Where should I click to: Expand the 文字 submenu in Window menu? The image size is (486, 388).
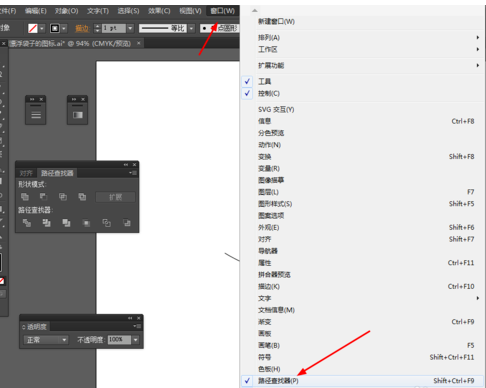click(x=362, y=298)
